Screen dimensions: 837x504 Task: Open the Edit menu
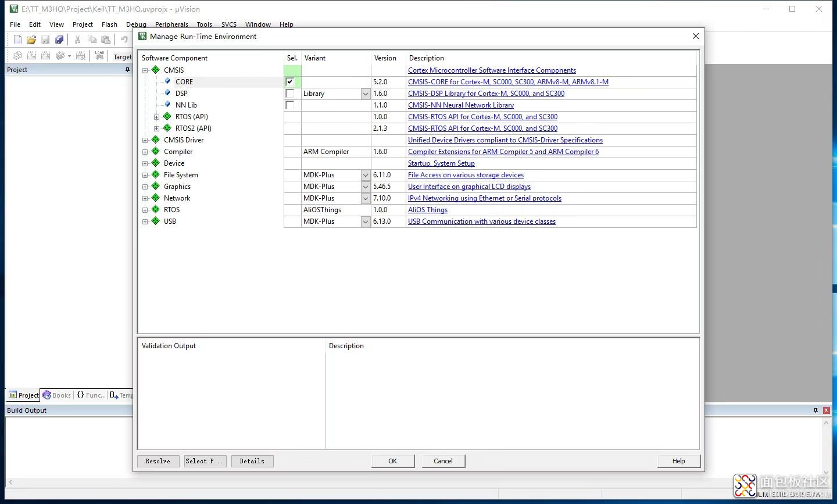point(35,24)
